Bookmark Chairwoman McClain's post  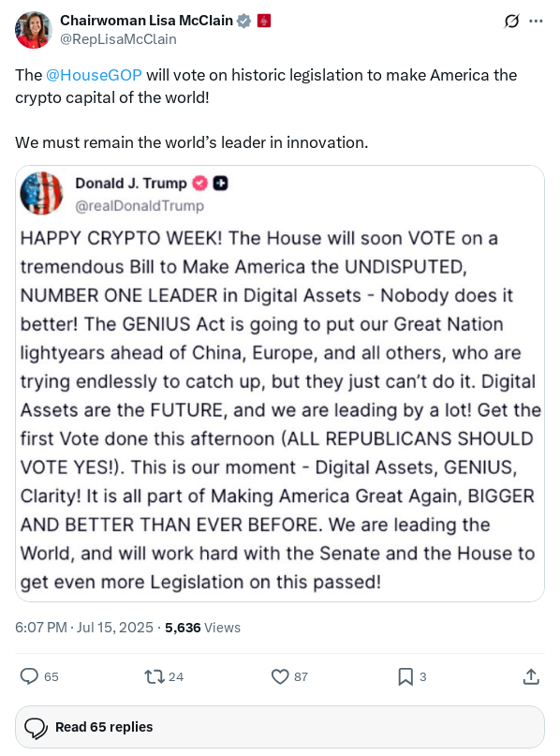click(x=405, y=676)
